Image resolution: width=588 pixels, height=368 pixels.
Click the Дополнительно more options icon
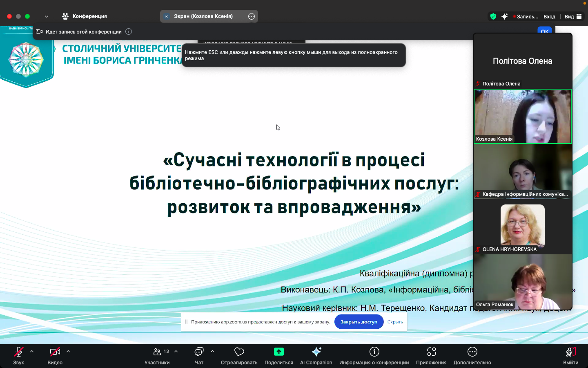coord(472,352)
